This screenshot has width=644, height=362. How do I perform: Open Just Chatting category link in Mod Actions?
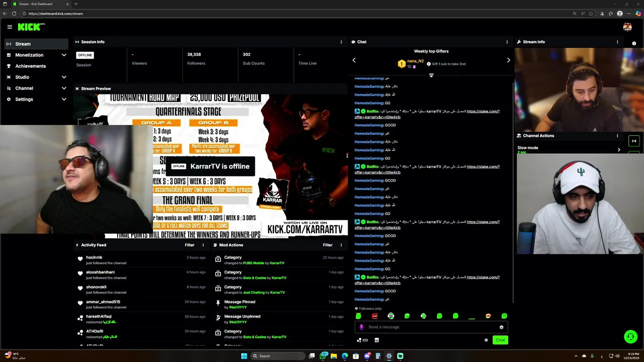pos(254,293)
